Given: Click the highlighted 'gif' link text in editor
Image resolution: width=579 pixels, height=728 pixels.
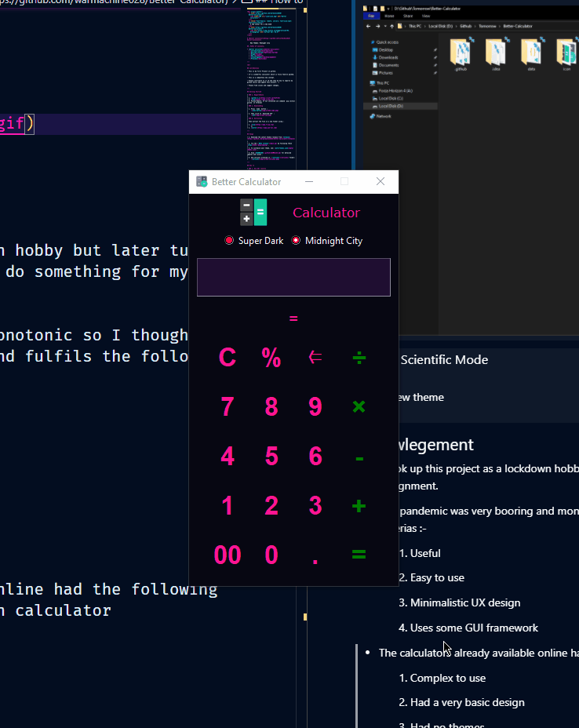Looking at the screenshot, I should click(x=12, y=123).
